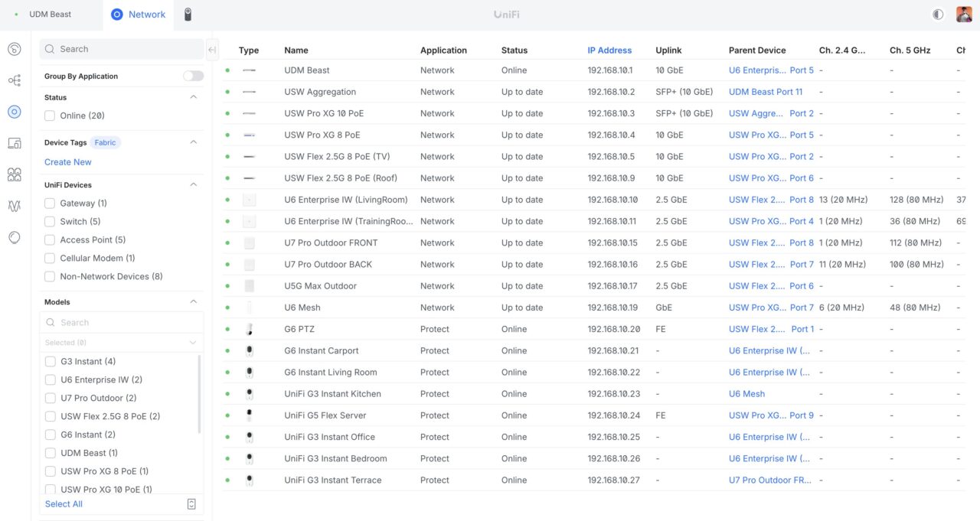Click the Models list scrollbar
The height and width of the screenshot is (521, 980).
(x=200, y=394)
